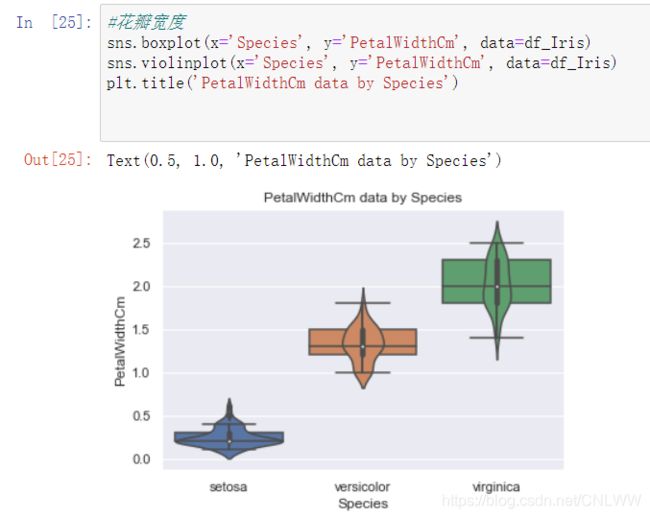Click the Out[25] output prompt
650x518 pixels.
(58, 160)
